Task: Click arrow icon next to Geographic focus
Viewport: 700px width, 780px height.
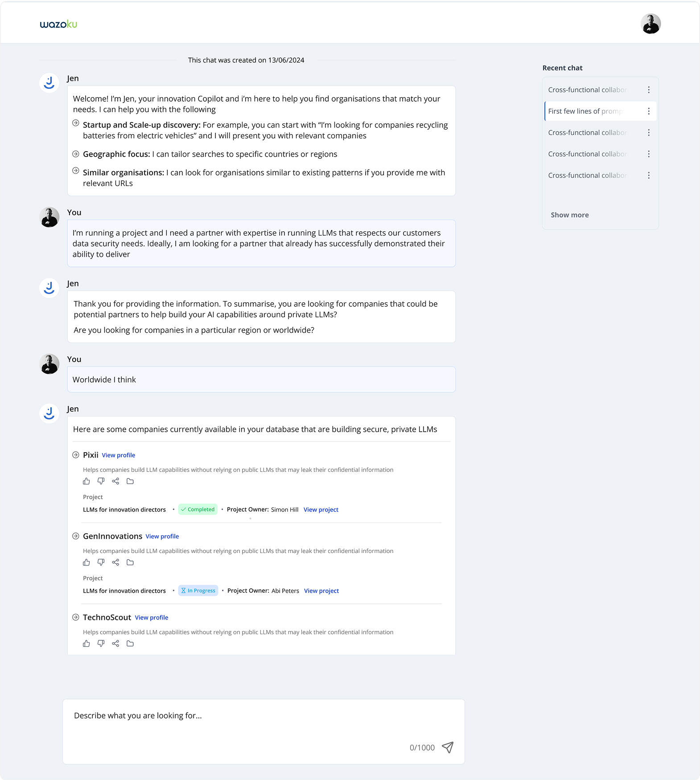Action: [x=76, y=154]
